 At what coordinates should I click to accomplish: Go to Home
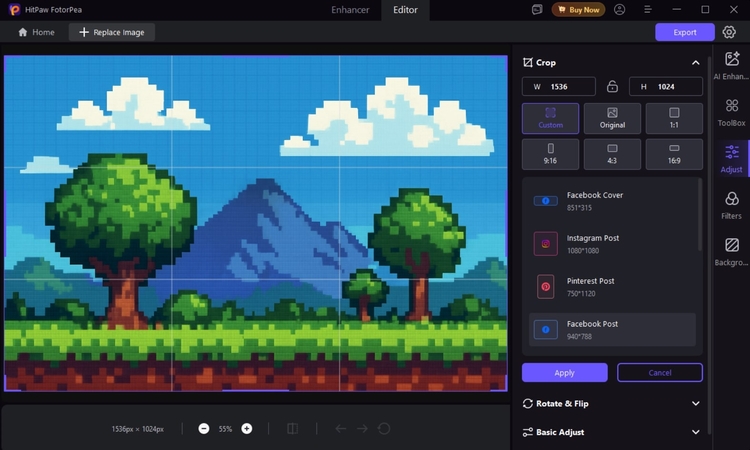click(36, 32)
